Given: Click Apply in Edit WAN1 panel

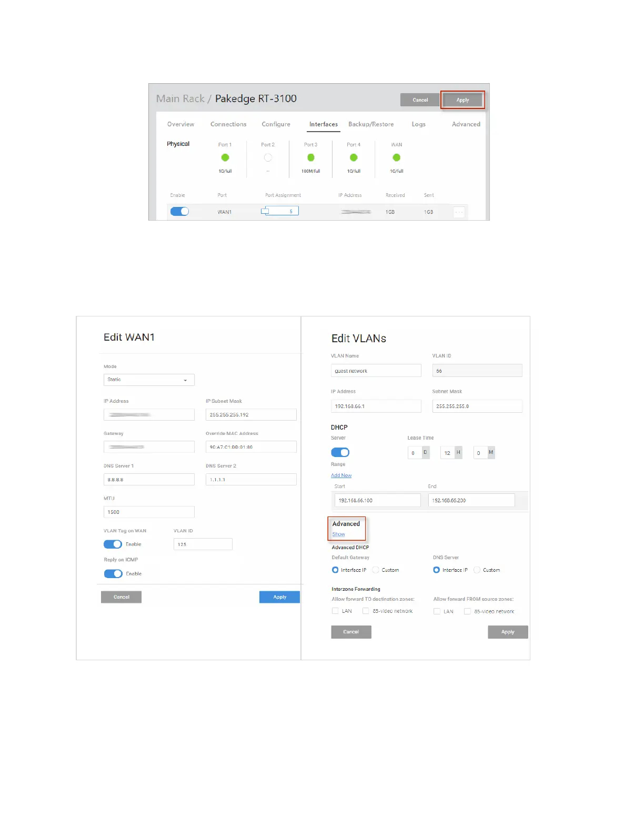Looking at the screenshot, I should coord(279,597).
